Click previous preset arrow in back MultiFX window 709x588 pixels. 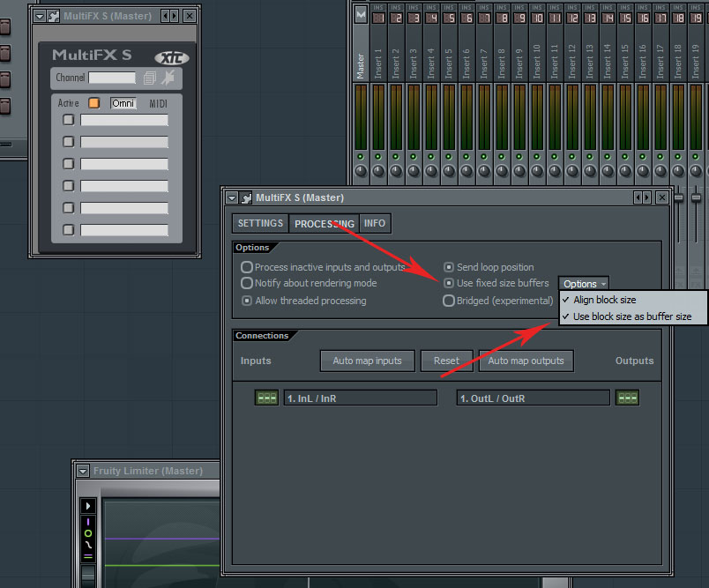[x=166, y=16]
